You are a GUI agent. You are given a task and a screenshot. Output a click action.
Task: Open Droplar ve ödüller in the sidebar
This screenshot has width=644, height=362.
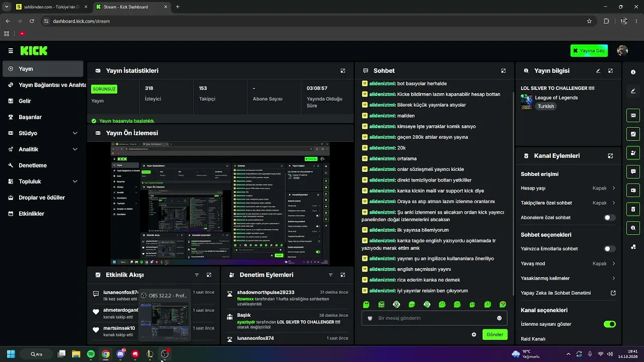(x=43, y=198)
